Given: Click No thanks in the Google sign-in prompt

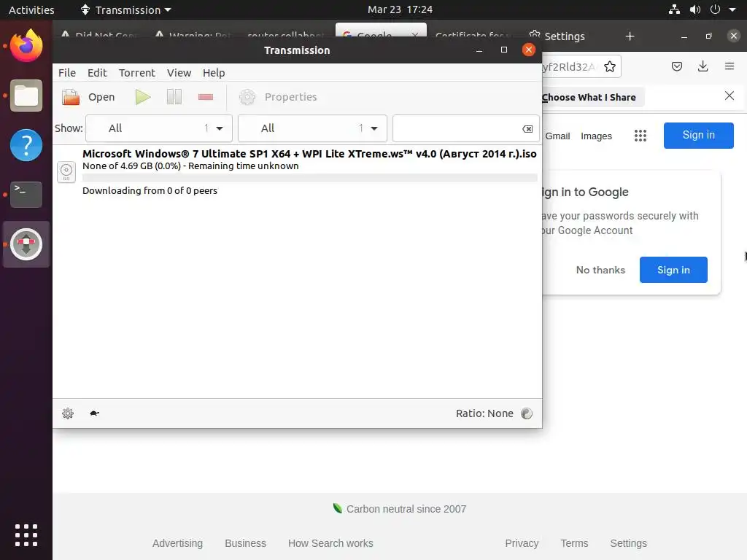Looking at the screenshot, I should pyautogui.click(x=600, y=270).
